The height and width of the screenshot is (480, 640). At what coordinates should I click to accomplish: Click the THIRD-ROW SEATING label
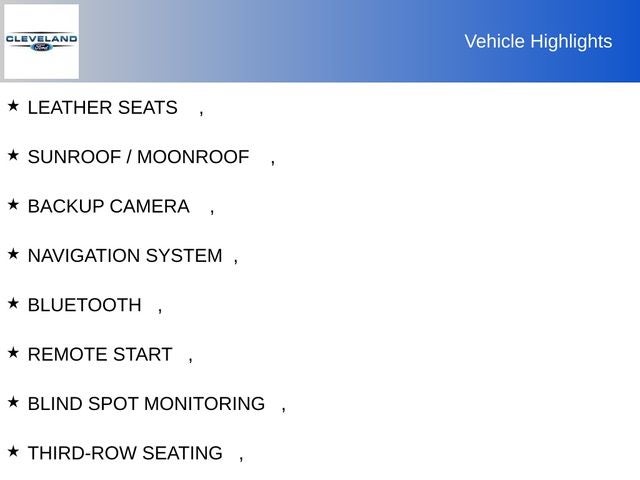click(x=125, y=454)
